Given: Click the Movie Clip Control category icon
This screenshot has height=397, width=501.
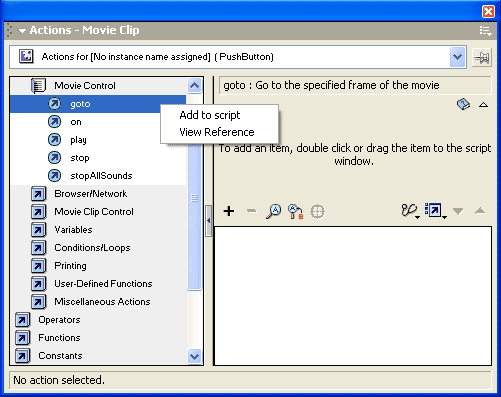Looking at the screenshot, I should (38, 212).
